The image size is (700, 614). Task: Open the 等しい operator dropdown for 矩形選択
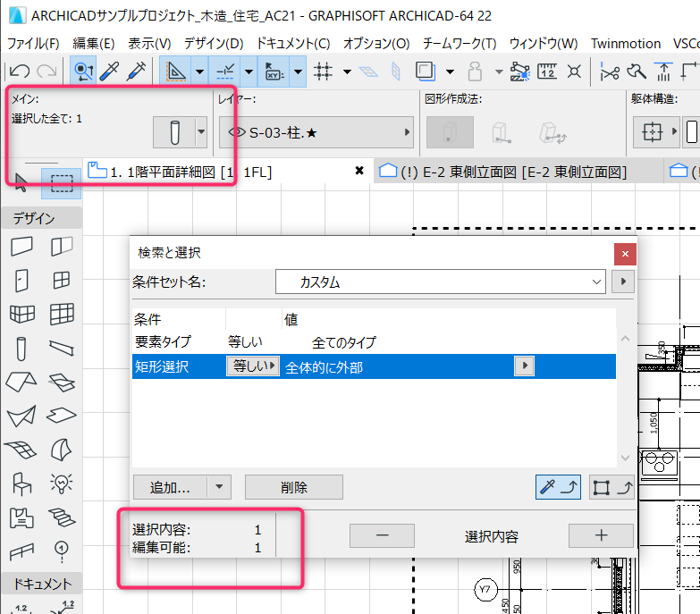coord(253,366)
